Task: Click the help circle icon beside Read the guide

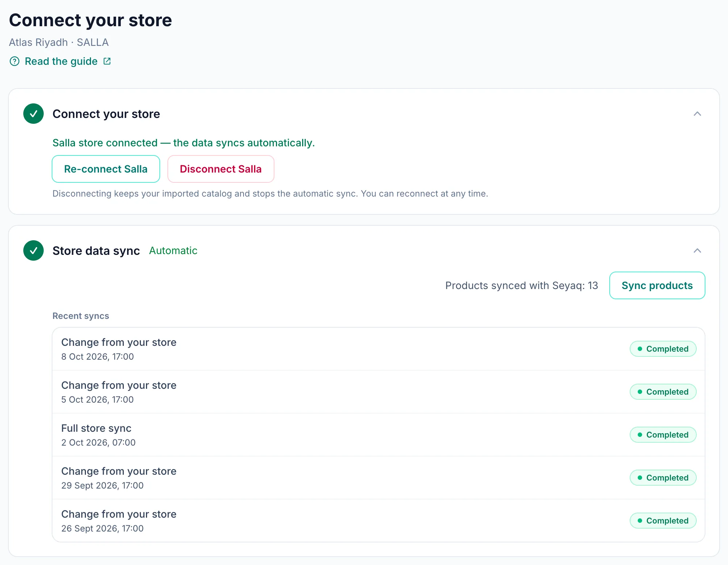Action: pyautogui.click(x=15, y=61)
